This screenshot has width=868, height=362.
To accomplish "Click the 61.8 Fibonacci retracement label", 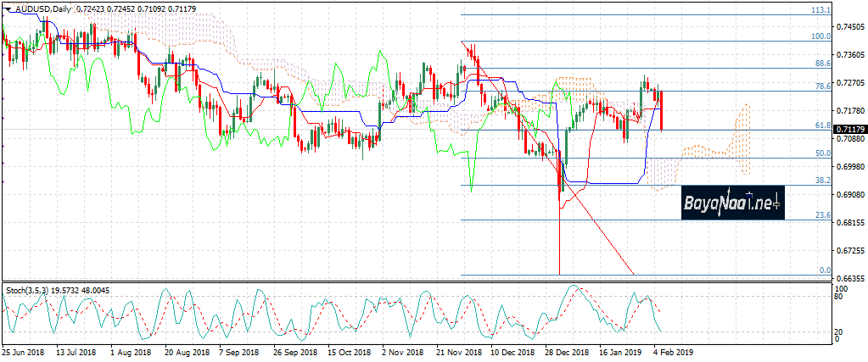I will click(x=821, y=125).
